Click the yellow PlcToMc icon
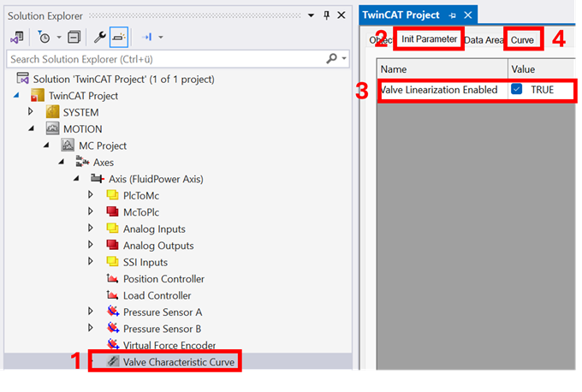Screen dimensions: 582x392 [x=112, y=195]
